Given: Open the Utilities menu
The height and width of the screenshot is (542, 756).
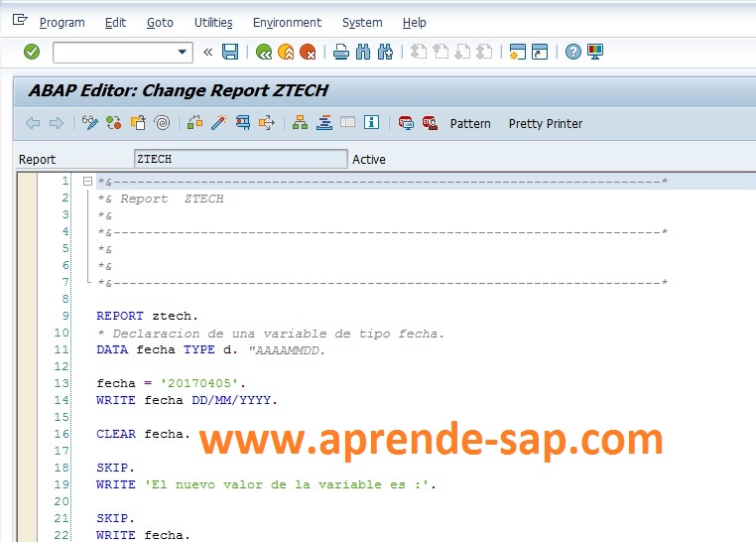Looking at the screenshot, I should click(x=213, y=23).
